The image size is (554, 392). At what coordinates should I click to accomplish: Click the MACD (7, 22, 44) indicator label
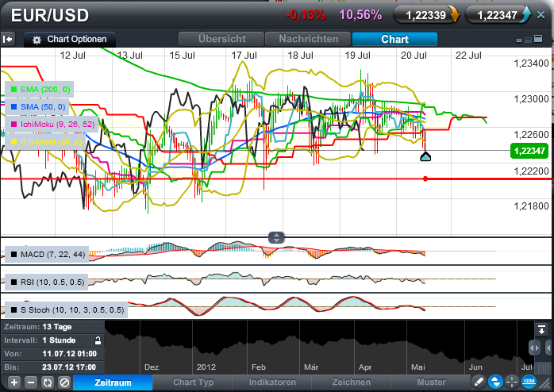coord(47,255)
